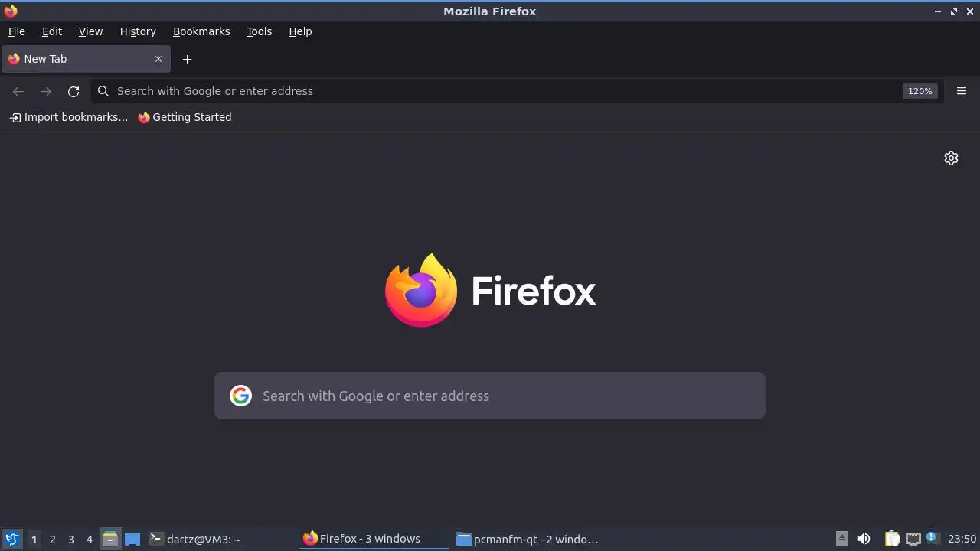Open the Getting Started bookmark

(x=185, y=117)
